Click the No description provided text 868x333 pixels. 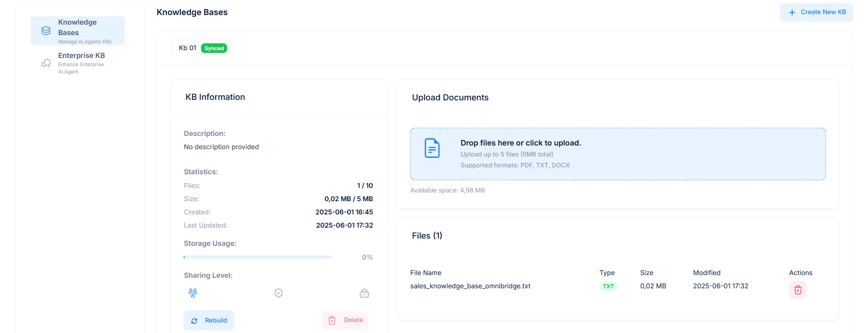pyautogui.click(x=221, y=147)
